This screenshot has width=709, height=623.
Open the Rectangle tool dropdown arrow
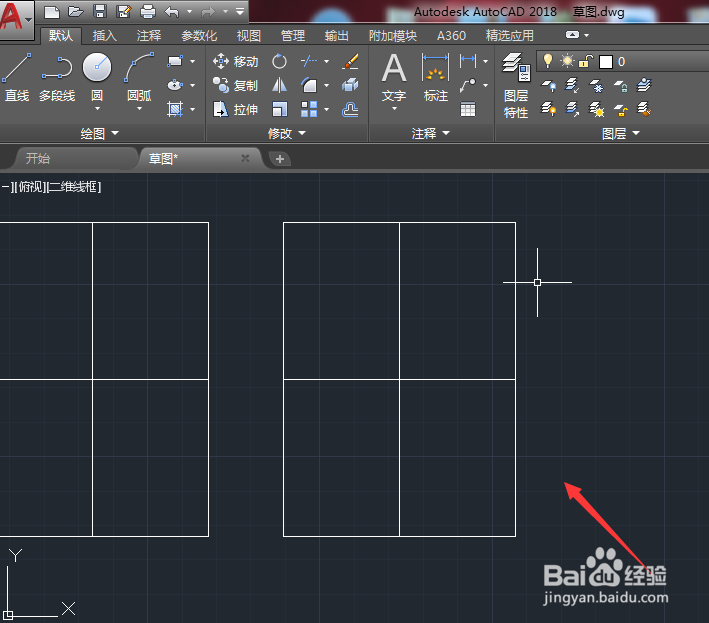point(193,61)
